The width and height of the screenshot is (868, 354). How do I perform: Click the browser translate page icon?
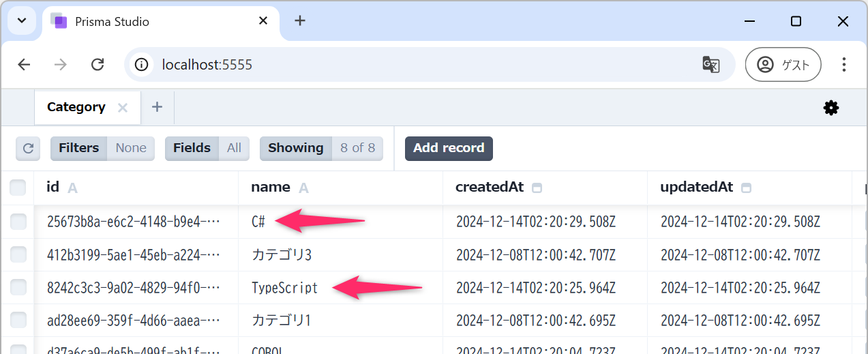pyautogui.click(x=710, y=65)
